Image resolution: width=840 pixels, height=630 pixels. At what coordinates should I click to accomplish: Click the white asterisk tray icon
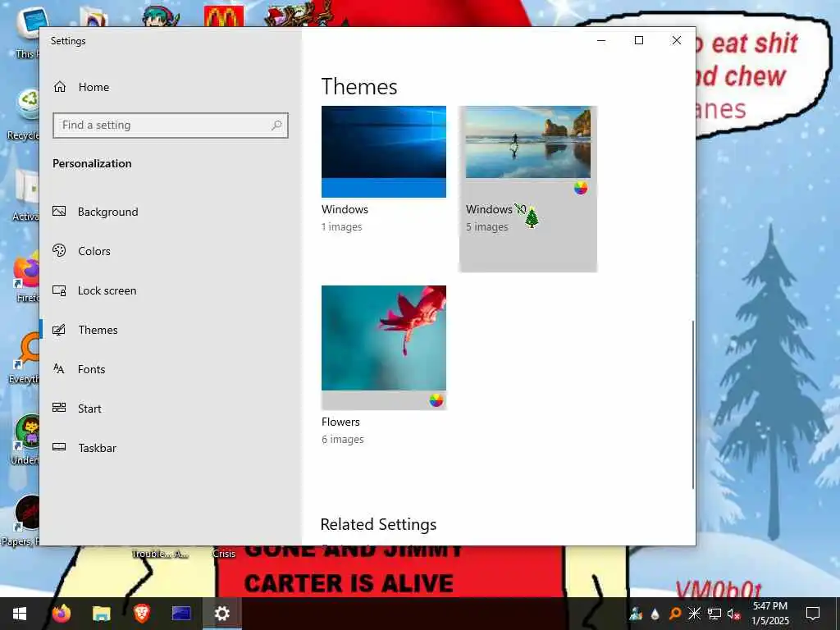tap(694, 614)
